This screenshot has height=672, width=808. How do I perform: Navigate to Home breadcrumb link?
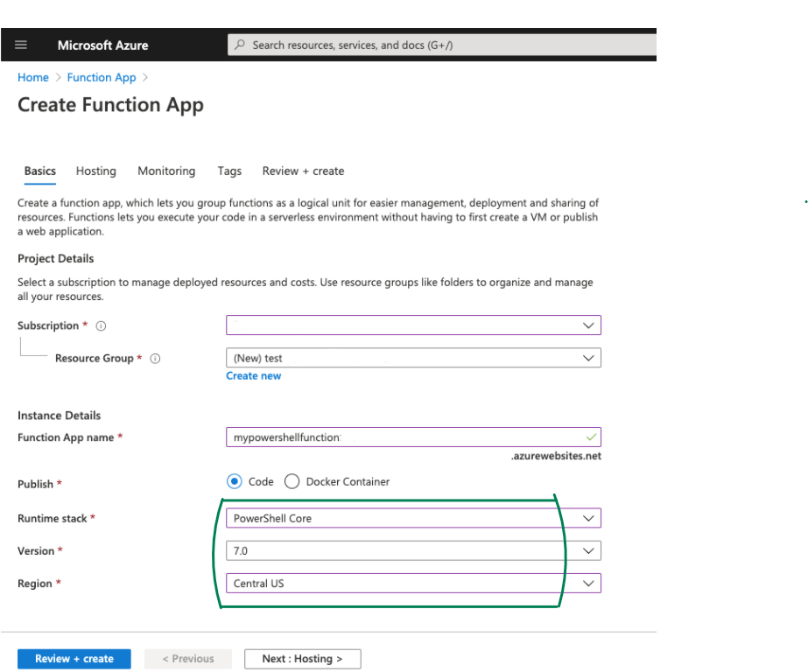[x=32, y=78]
